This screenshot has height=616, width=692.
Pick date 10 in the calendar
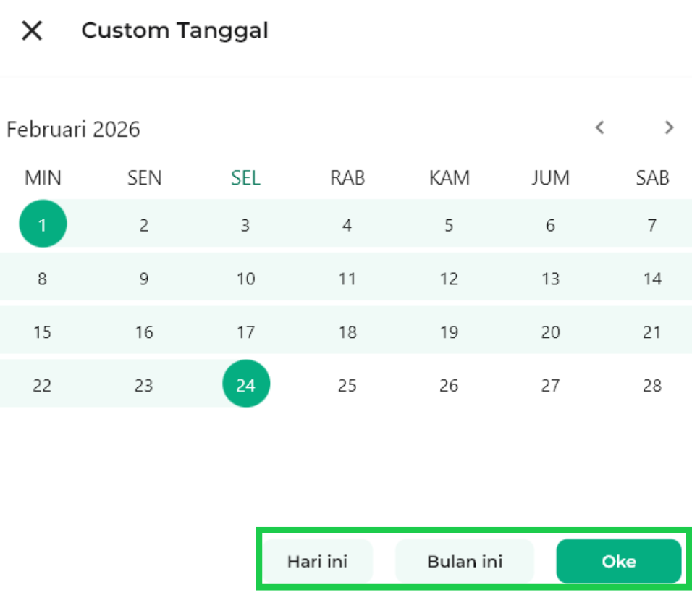point(245,279)
